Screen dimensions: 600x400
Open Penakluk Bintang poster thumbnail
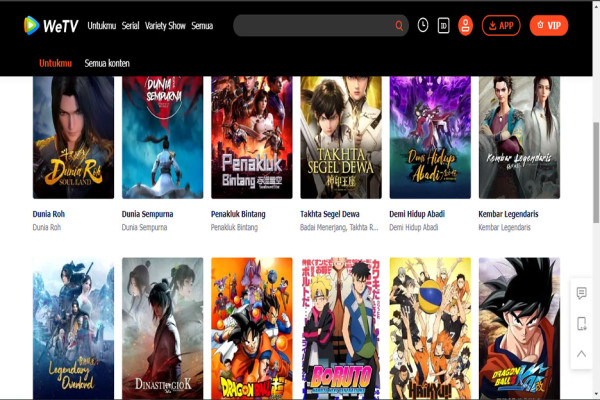(x=252, y=137)
